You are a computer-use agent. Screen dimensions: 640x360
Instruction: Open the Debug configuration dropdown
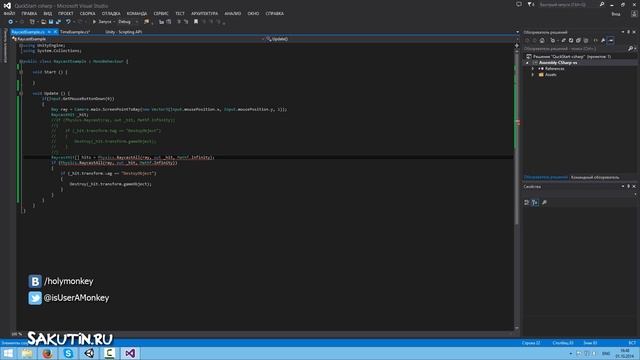click(127, 22)
